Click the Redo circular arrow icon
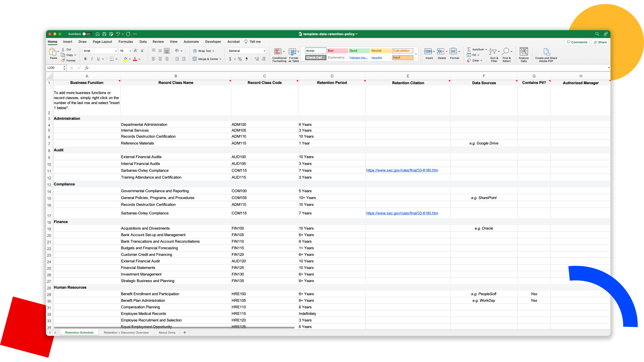 coord(128,34)
